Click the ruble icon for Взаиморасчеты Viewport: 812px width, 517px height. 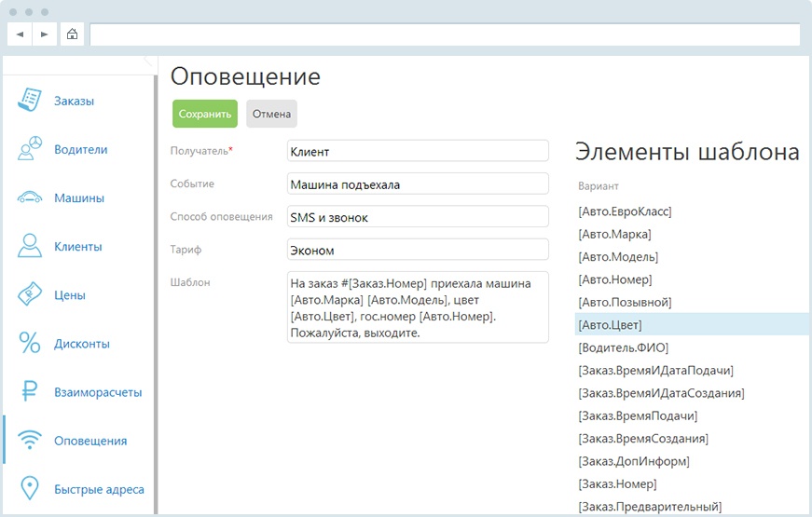(31, 392)
